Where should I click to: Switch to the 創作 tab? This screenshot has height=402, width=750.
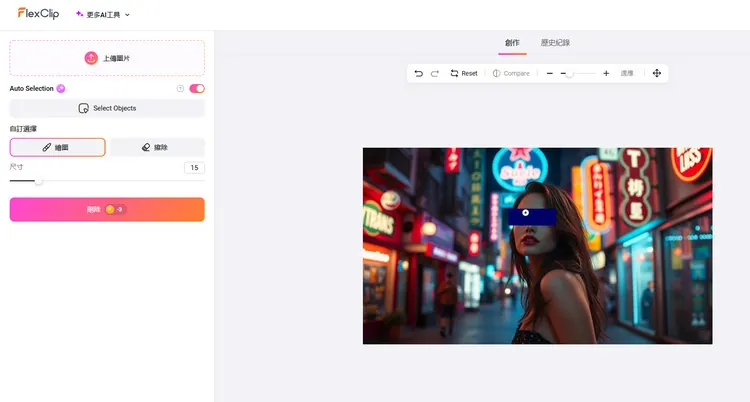coord(512,43)
